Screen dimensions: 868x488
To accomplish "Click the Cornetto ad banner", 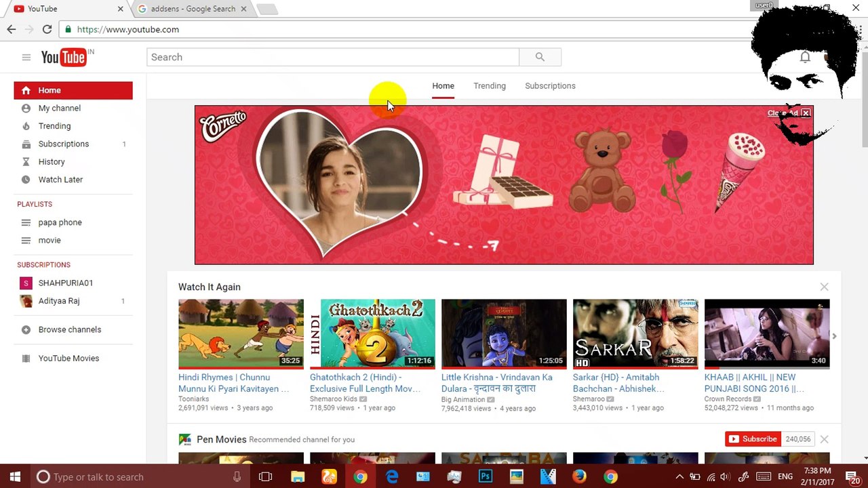I will [504, 184].
